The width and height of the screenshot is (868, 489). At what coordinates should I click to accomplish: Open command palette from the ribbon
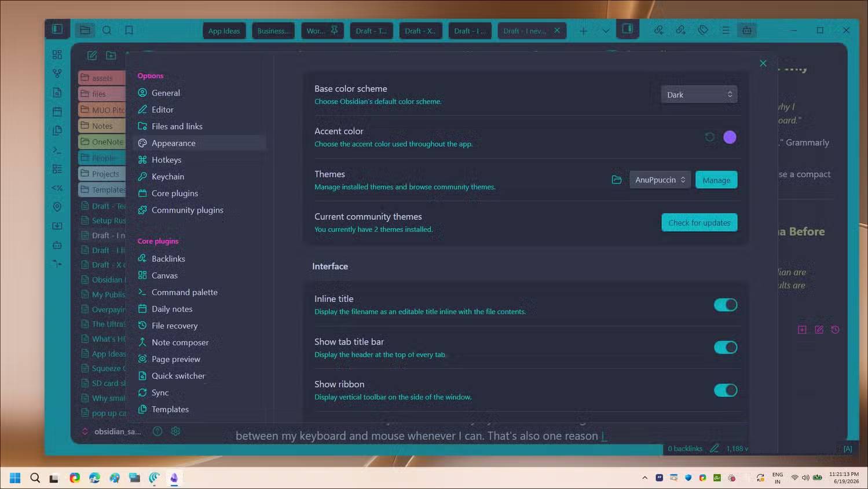pyautogui.click(x=57, y=150)
